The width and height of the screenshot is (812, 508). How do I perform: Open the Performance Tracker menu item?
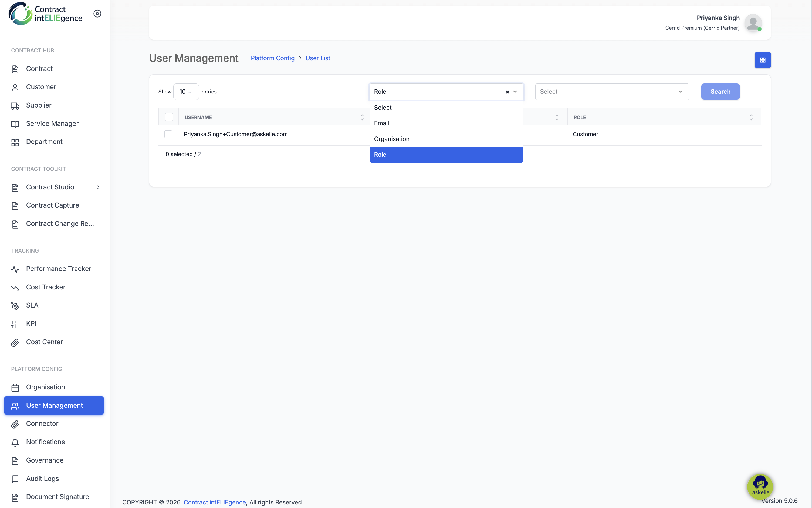point(54,269)
